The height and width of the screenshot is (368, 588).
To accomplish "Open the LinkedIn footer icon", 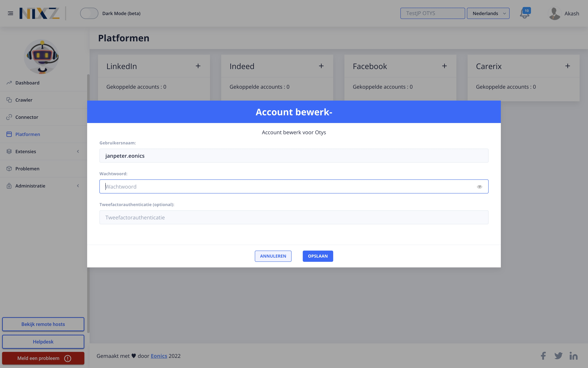I will (x=574, y=356).
